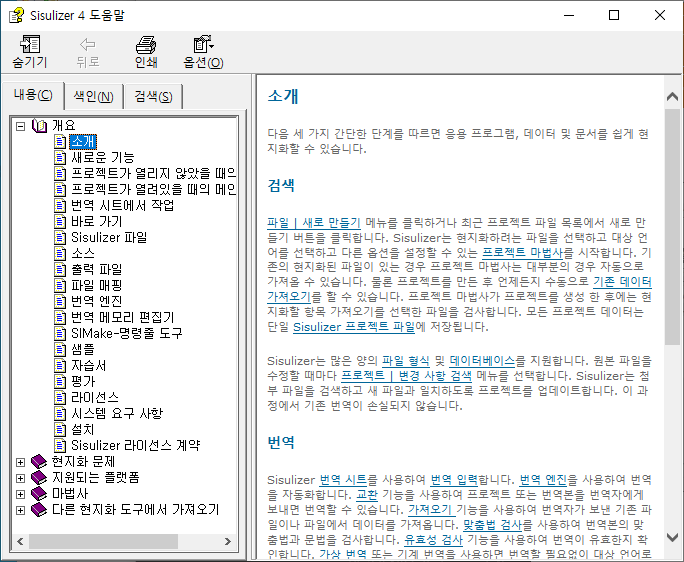684x562 pixels.
Task: Click the content pane scroll up arrow
Action: 672,96
